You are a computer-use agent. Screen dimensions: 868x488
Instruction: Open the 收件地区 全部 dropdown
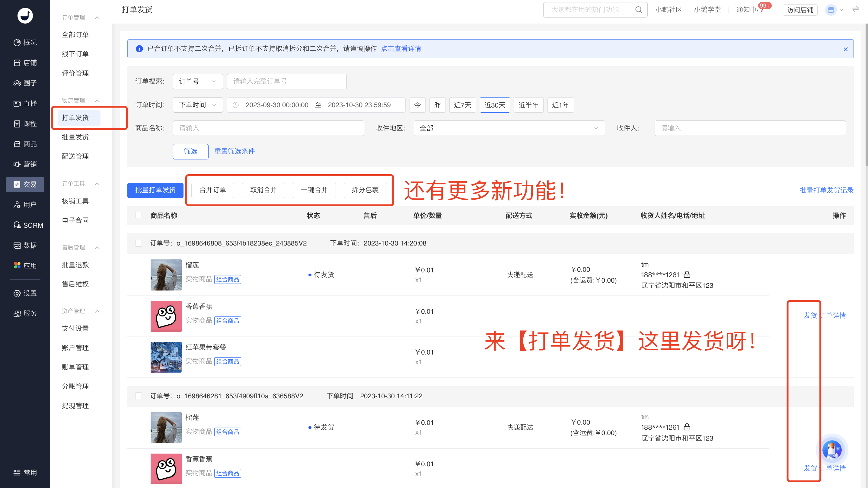(509, 128)
